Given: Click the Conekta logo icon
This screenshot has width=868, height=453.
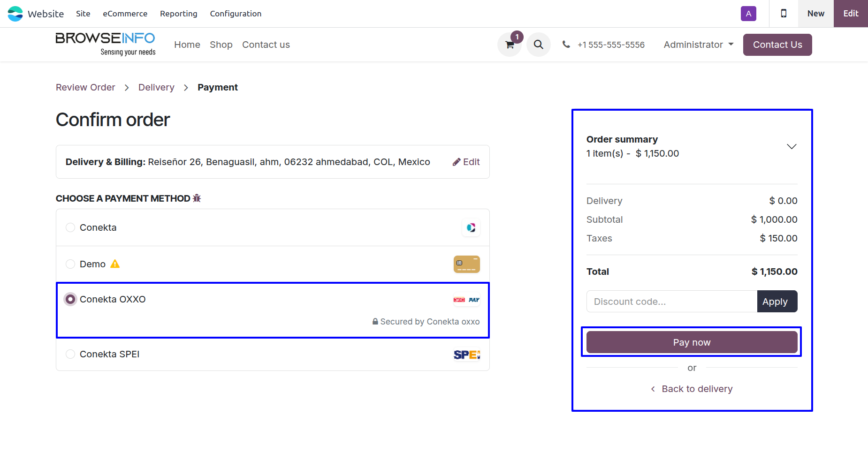Looking at the screenshot, I should [471, 227].
